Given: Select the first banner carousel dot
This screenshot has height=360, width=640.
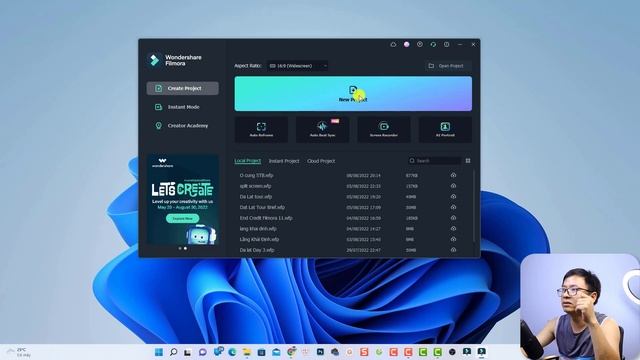Looking at the screenshot, I should click(x=180, y=248).
